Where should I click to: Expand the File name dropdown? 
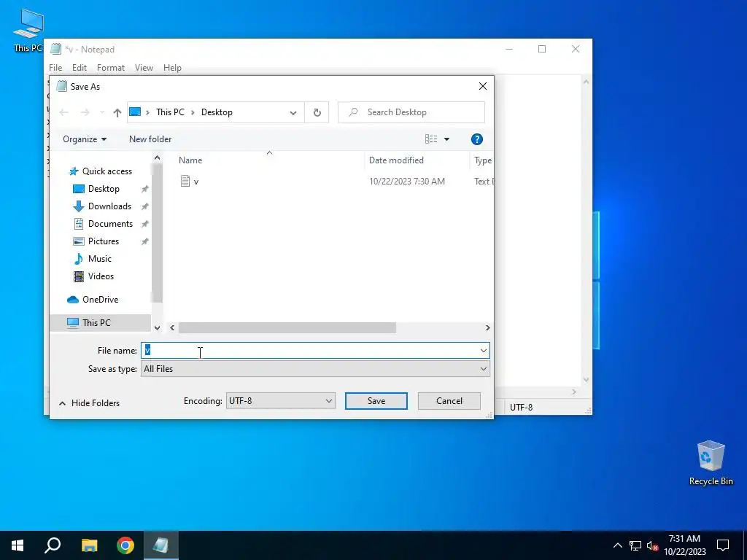483,351
